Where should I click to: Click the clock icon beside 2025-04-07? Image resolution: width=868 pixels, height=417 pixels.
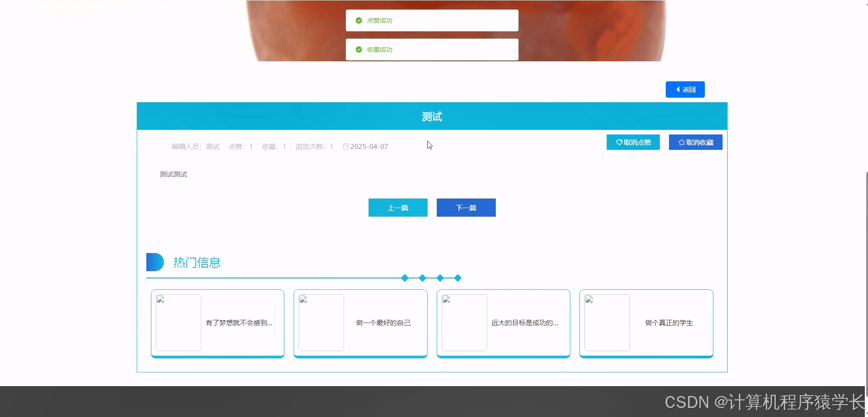(346, 146)
